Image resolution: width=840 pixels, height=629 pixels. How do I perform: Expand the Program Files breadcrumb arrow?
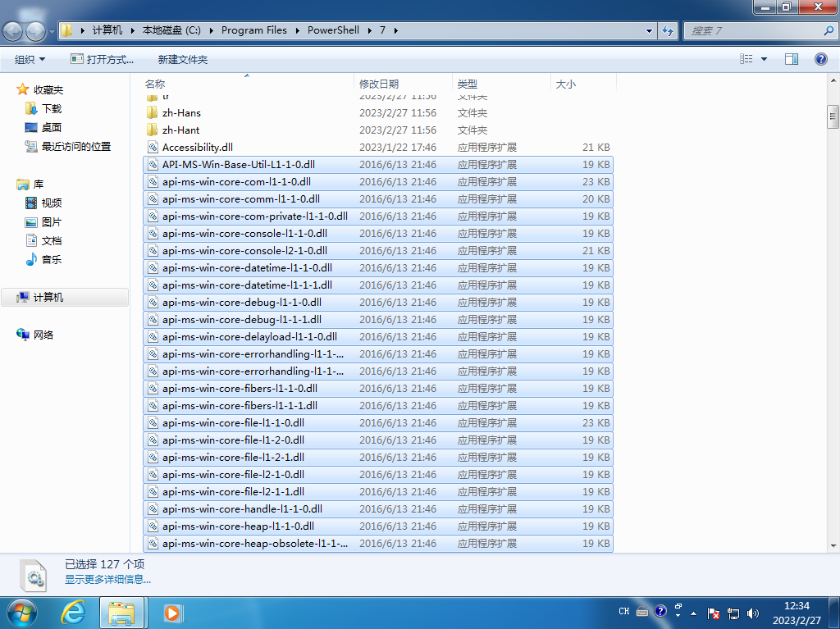(x=297, y=30)
